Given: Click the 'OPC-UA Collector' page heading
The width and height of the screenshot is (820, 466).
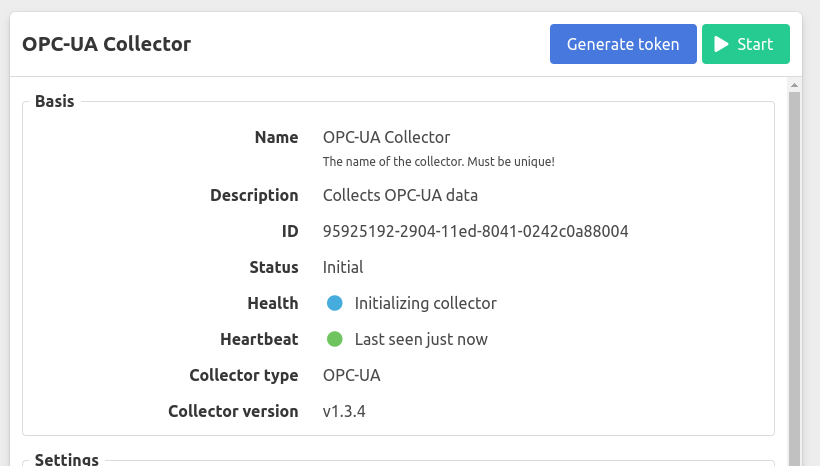Looking at the screenshot, I should click(106, 44).
